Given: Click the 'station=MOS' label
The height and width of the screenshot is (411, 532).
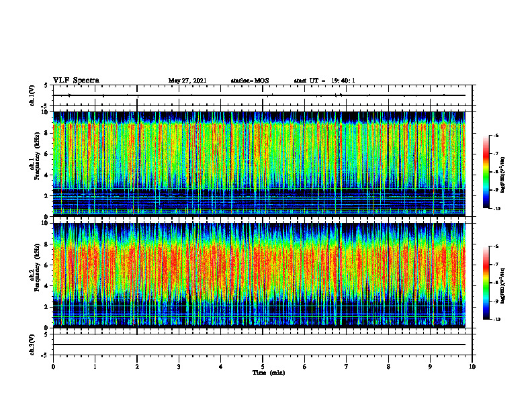Looking at the screenshot, I should coord(250,81).
